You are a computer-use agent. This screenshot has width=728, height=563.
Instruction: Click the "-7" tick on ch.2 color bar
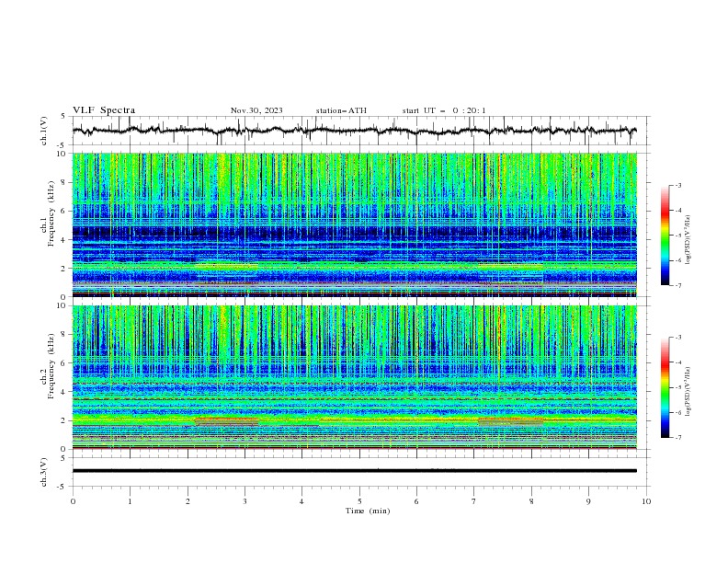point(677,438)
